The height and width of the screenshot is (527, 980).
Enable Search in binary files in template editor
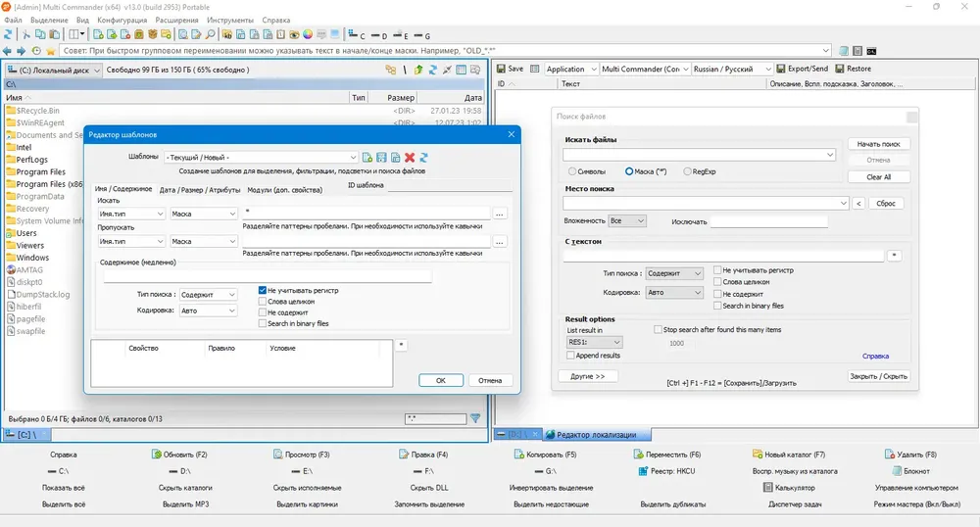[x=263, y=323]
